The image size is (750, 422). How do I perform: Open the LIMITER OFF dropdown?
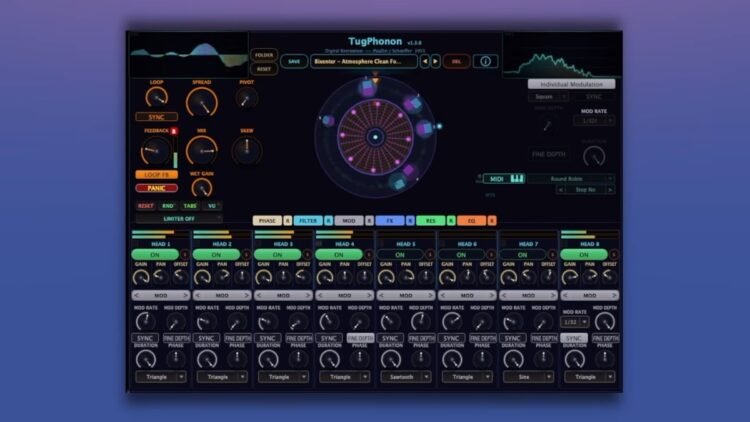click(x=179, y=219)
